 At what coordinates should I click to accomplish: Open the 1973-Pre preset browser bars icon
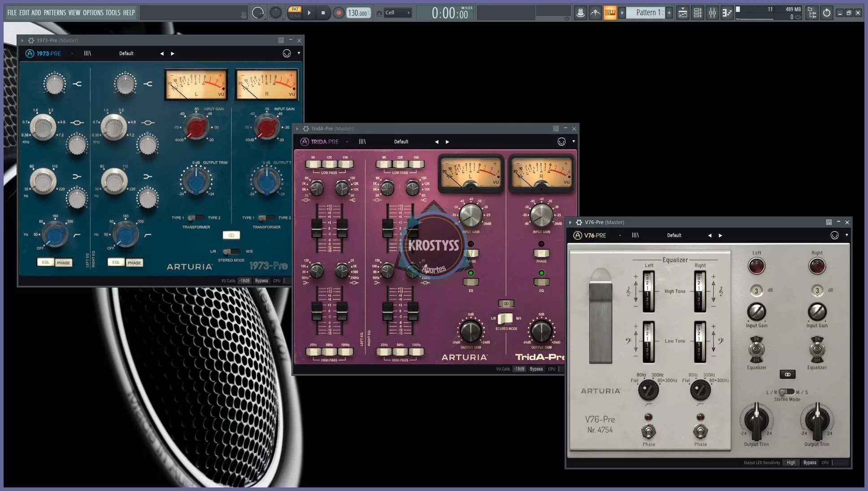coord(87,53)
